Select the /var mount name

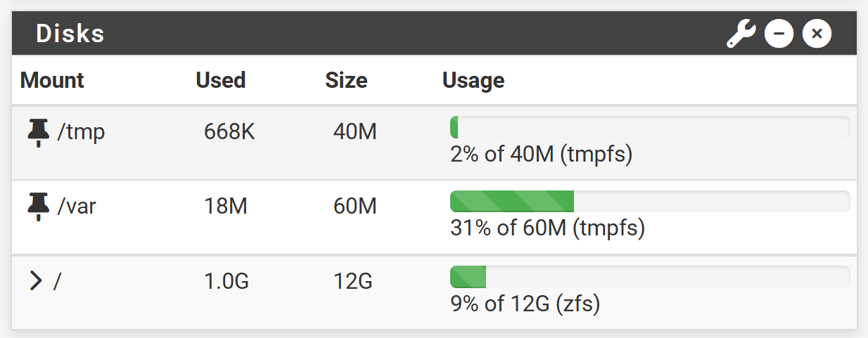(76, 207)
